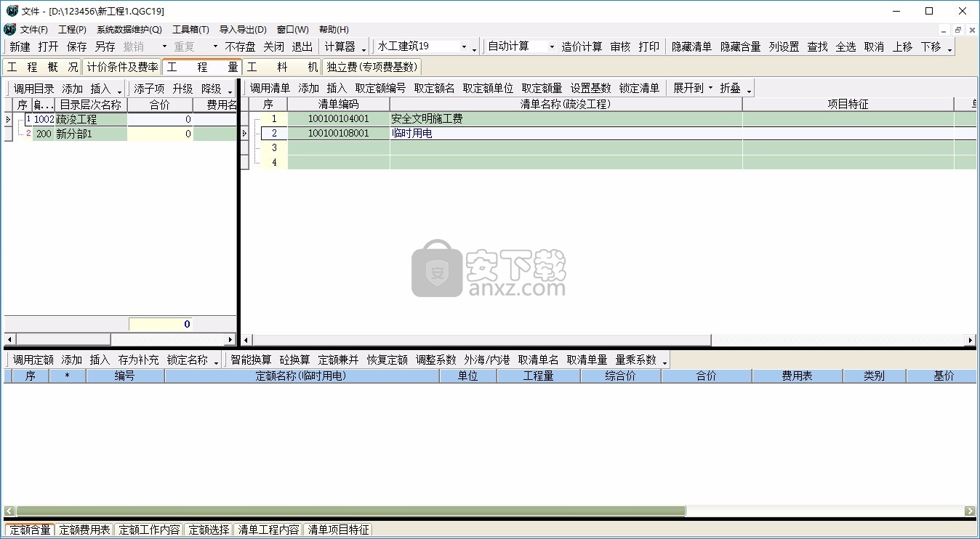Click 造价计算 in the toolbar
The width and height of the screenshot is (980, 539).
(x=582, y=46)
